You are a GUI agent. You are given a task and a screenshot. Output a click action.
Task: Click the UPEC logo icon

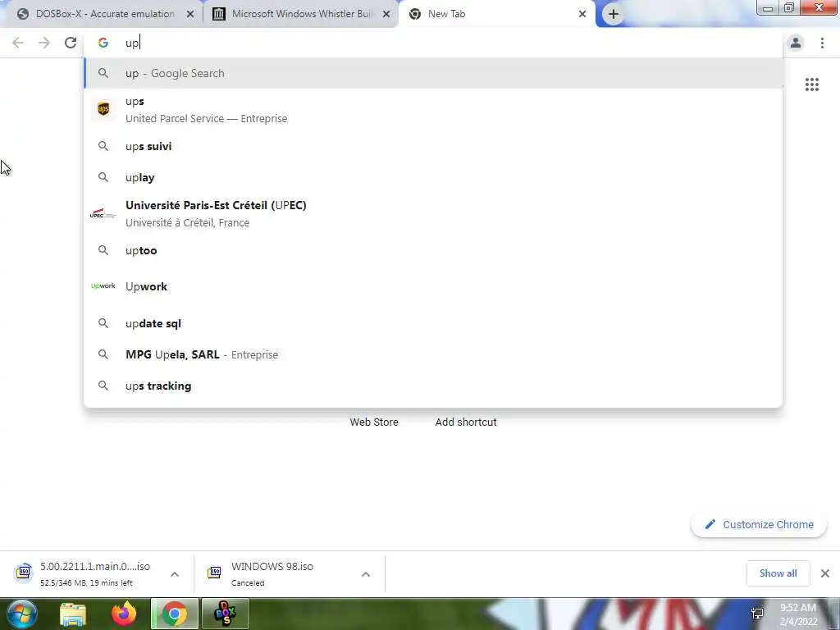(x=103, y=214)
